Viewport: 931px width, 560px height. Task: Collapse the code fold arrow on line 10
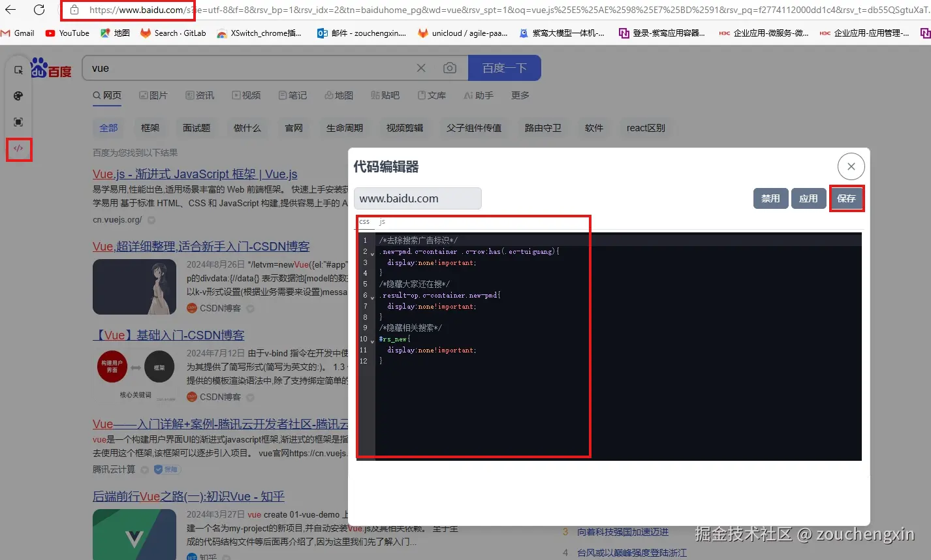373,340
